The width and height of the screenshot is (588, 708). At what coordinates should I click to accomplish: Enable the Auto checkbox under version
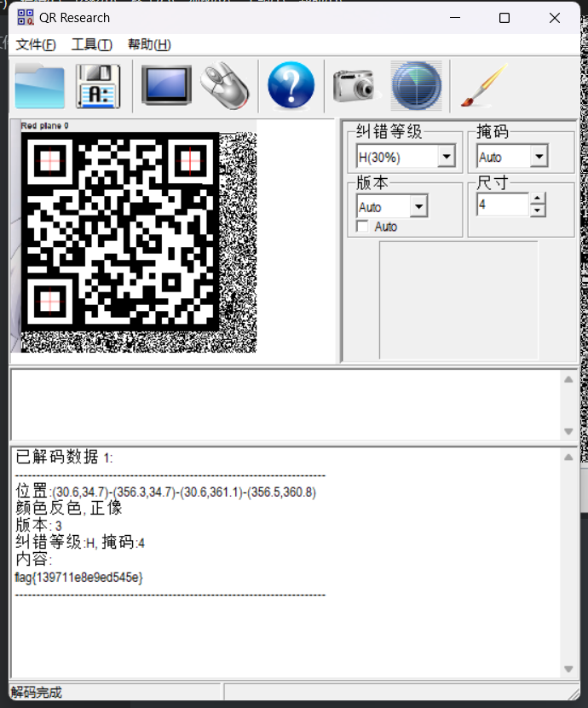(x=362, y=227)
